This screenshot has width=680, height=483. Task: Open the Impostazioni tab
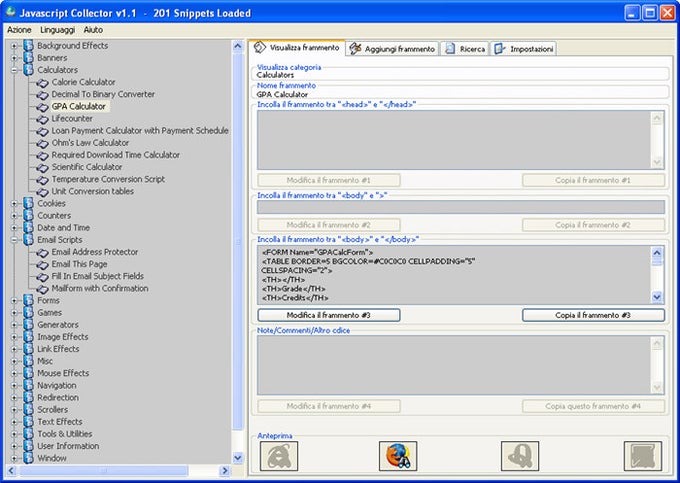[x=524, y=49]
